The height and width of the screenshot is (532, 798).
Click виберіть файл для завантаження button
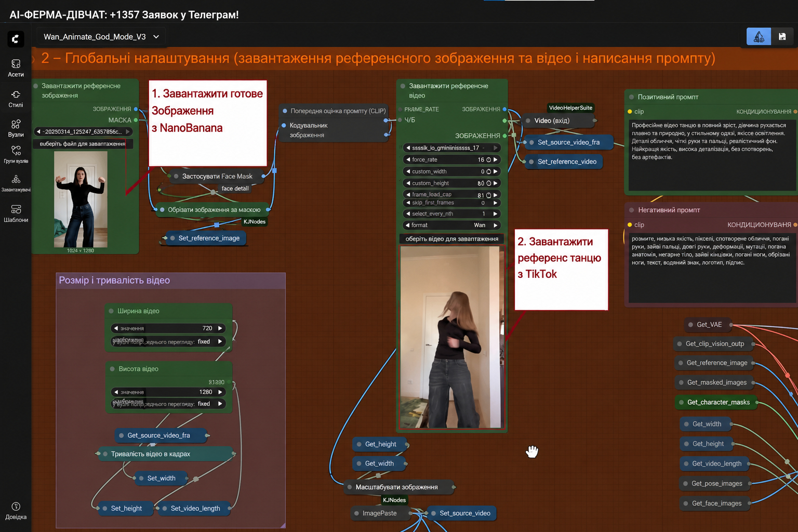pos(83,144)
